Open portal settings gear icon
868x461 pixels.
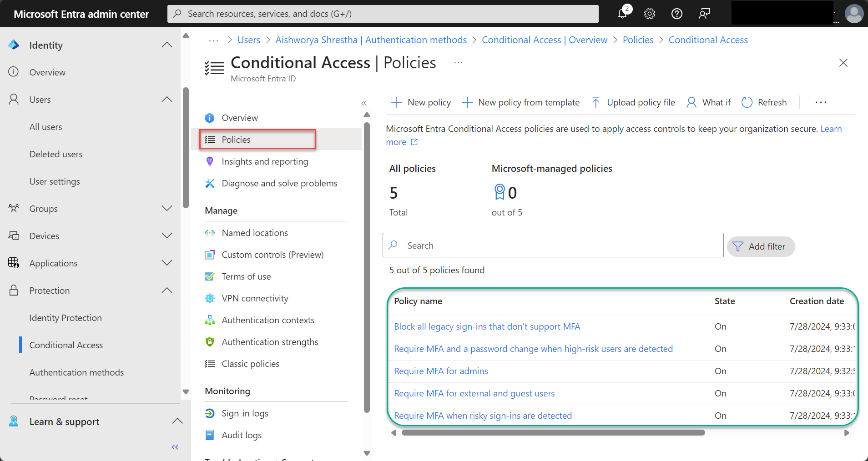(650, 14)
